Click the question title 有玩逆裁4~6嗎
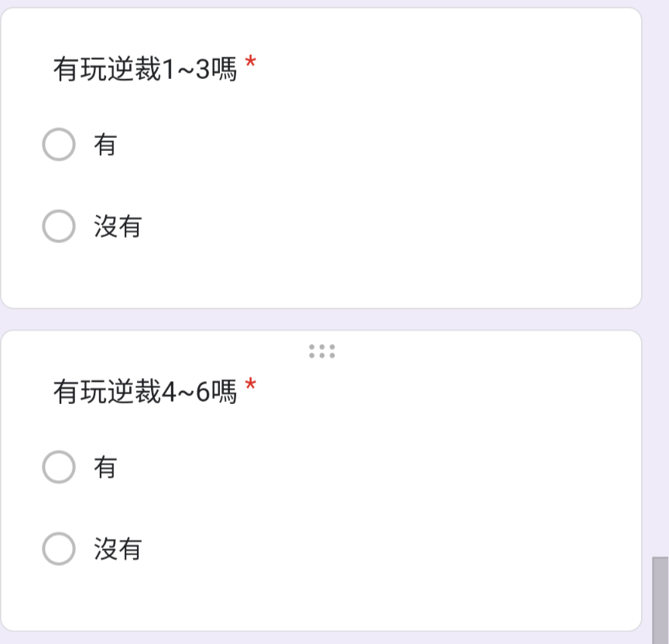The image size is (669, 644). tap(145, 392)
